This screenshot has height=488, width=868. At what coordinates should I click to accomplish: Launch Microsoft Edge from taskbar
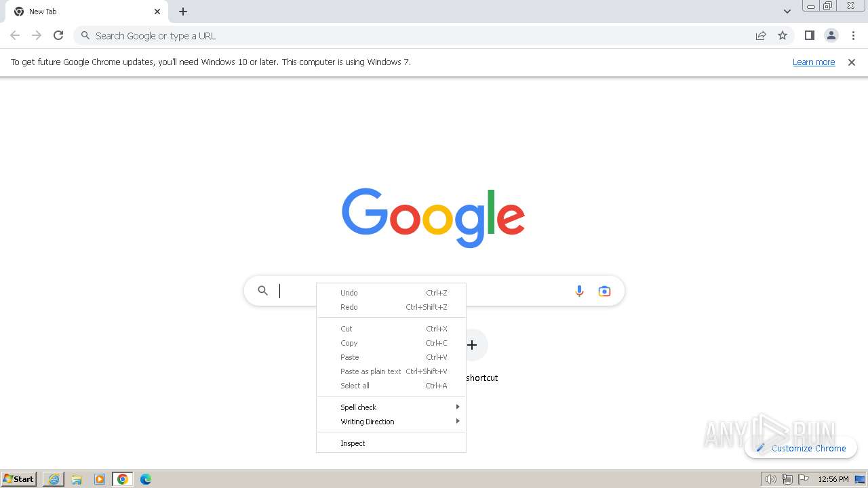(x=146, y=479)
